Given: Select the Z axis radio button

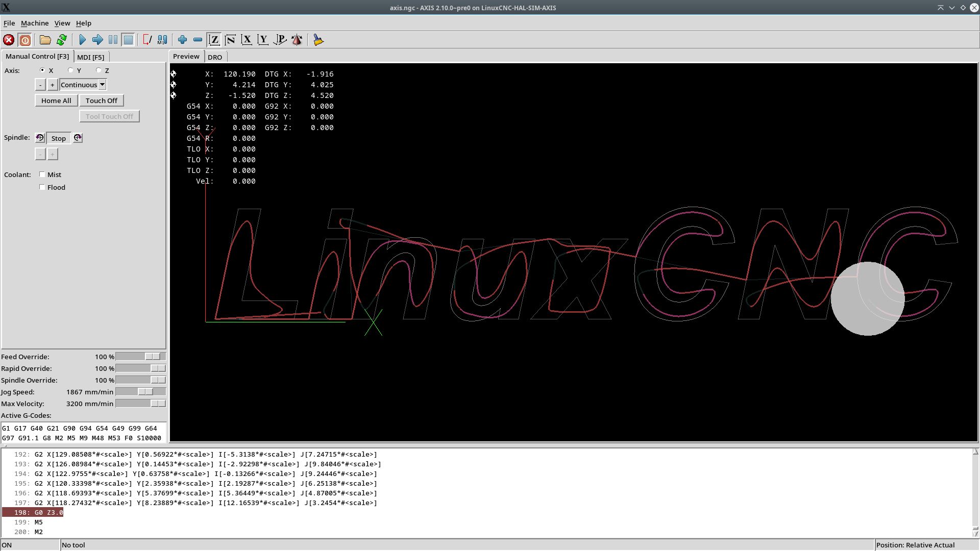Looking at the screenshot, I should click(x=99, y=70).
